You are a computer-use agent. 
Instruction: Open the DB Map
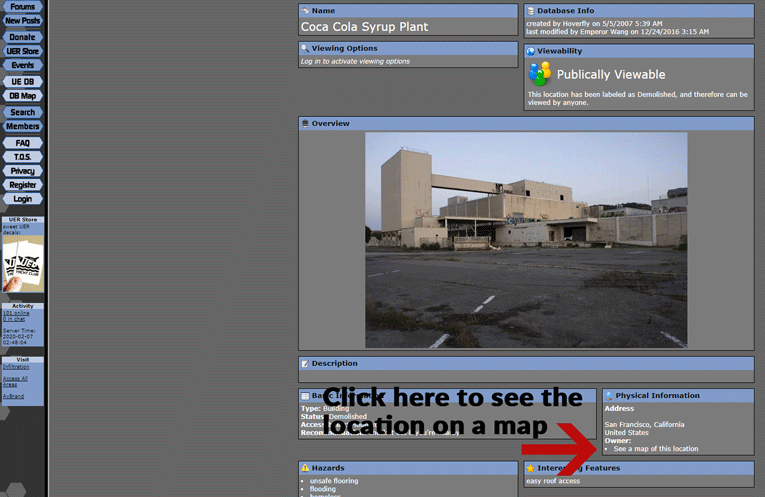(22, 96)
